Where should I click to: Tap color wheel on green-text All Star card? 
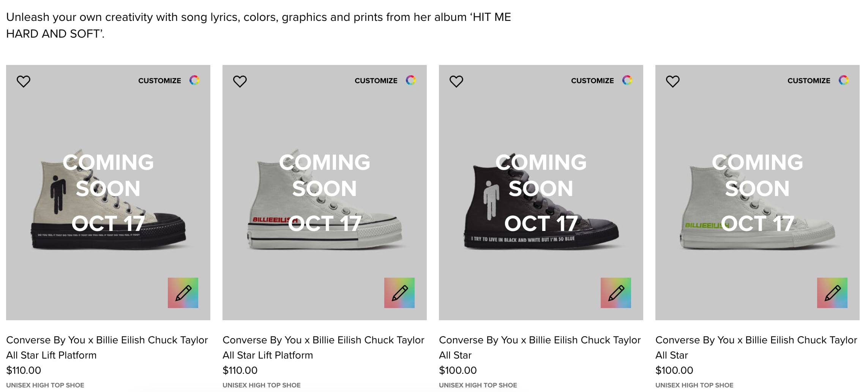tap(844, 80)
